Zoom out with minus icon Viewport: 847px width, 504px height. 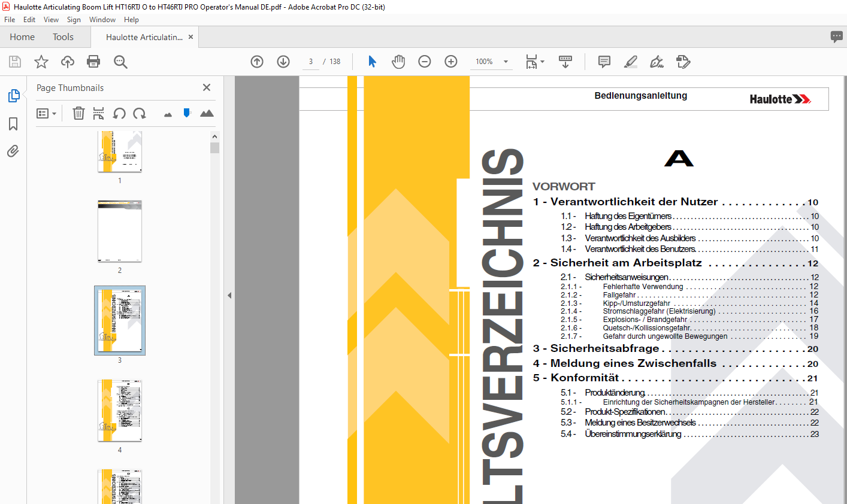(425, 62)
